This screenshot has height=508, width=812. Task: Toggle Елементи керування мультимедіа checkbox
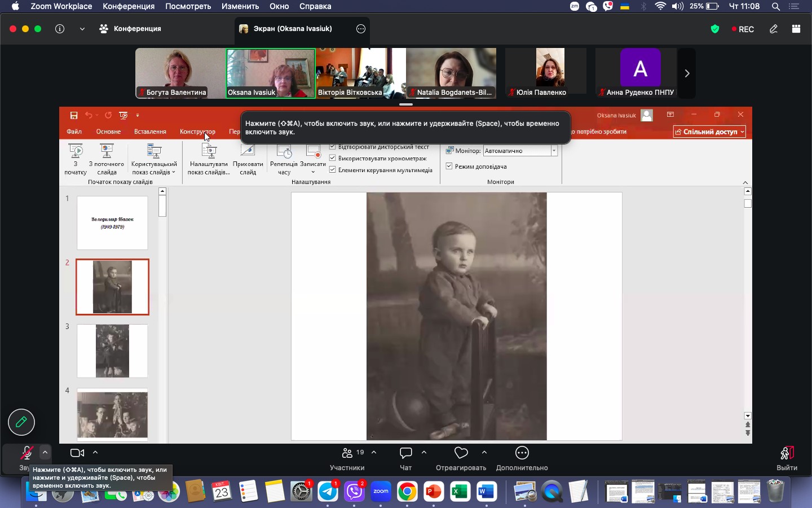(333, 170)
